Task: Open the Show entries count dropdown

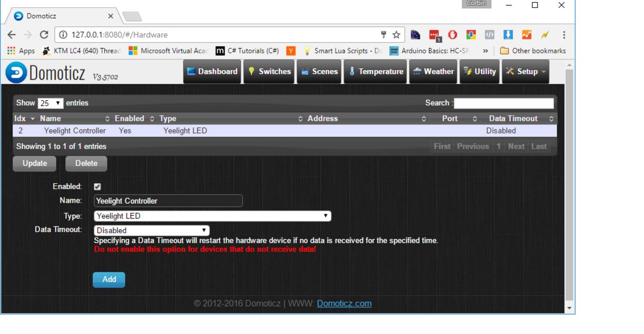Action: pyautogui.click(x=50, y=103)
